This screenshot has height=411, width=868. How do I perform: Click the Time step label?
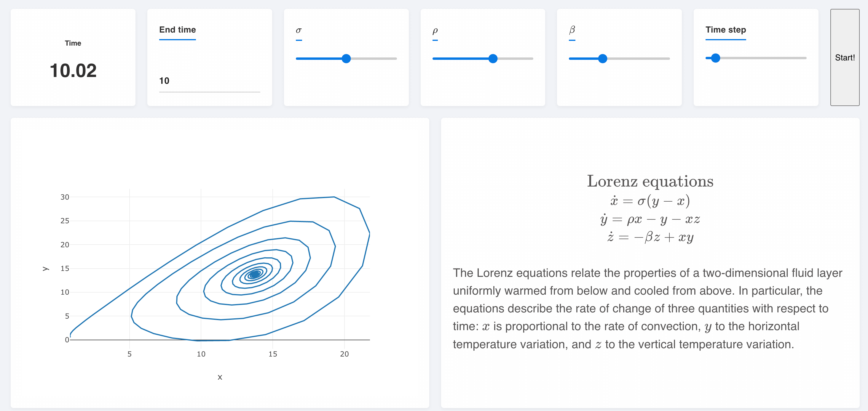click(x=725, y=30)
